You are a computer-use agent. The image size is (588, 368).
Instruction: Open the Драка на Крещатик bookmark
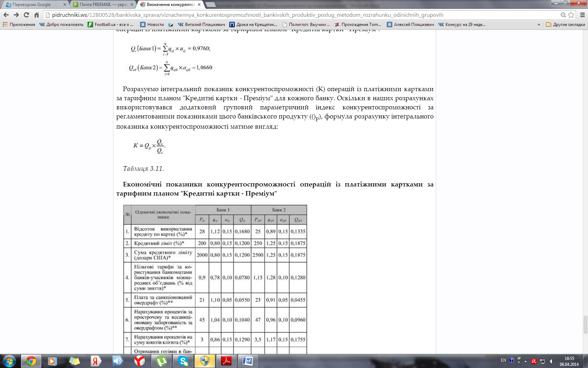(x=253, y=25)
